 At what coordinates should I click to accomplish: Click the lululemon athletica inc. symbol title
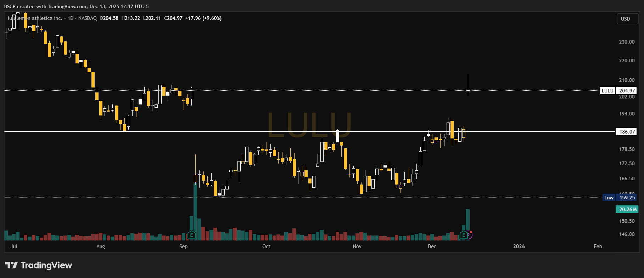(35, 18)
